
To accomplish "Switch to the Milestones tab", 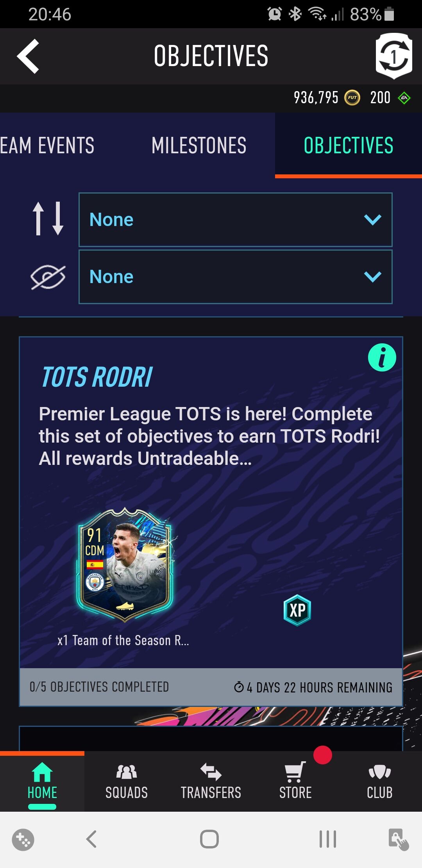I will [x=199, y=145].
